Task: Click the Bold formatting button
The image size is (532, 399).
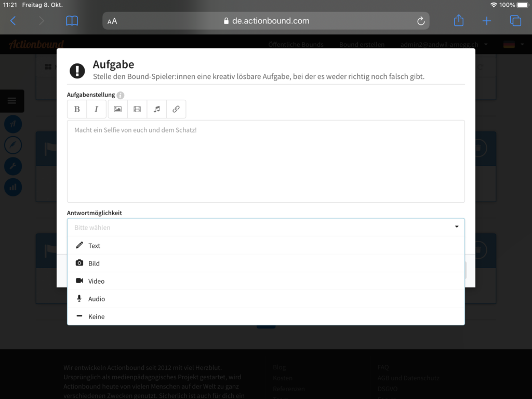Action: point(77,109)
